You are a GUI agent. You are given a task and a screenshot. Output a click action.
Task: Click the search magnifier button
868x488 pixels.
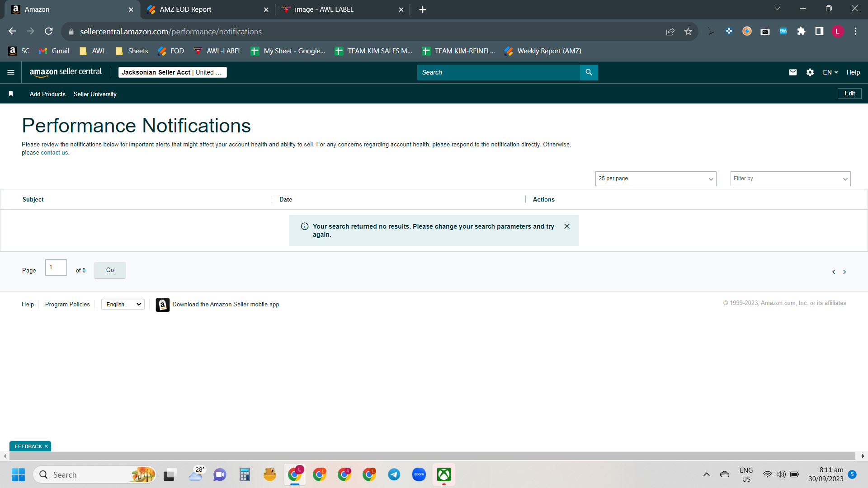[x=589, y=72]
